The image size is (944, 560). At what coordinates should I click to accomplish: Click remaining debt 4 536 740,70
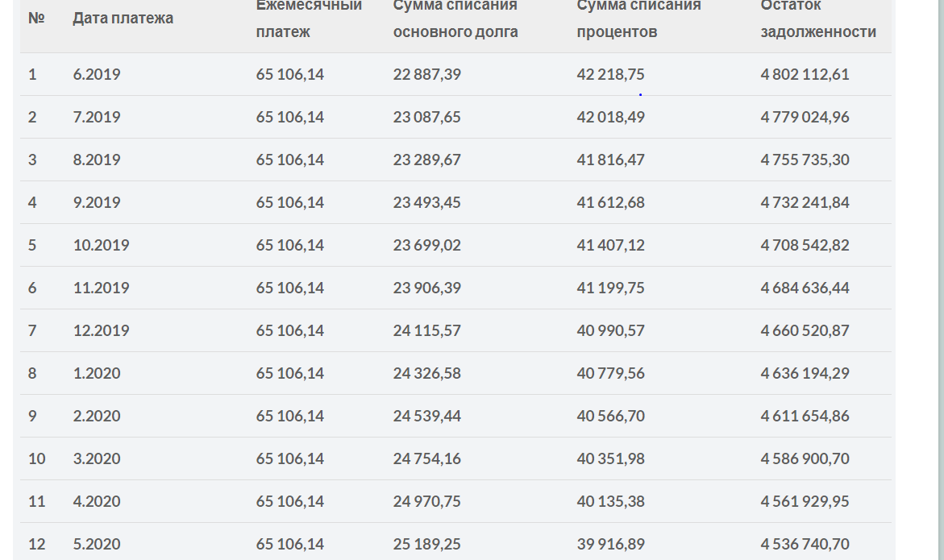[x=805, y=544]
